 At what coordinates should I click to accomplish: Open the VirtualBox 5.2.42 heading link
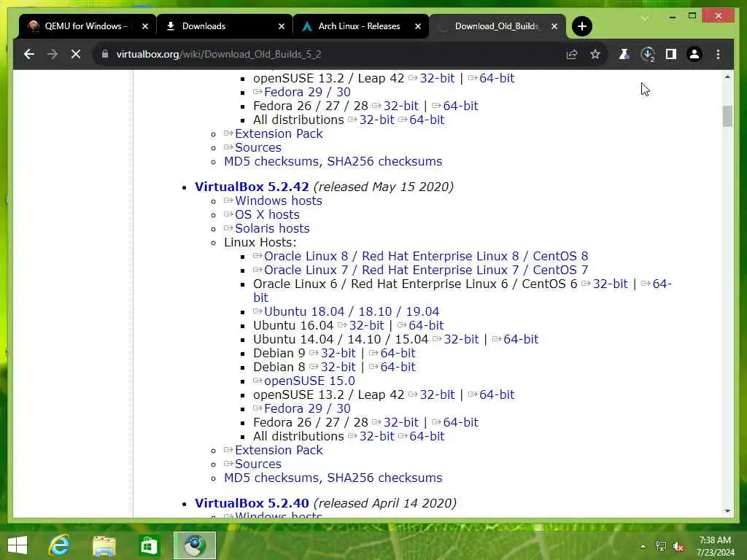coord(252,187)
